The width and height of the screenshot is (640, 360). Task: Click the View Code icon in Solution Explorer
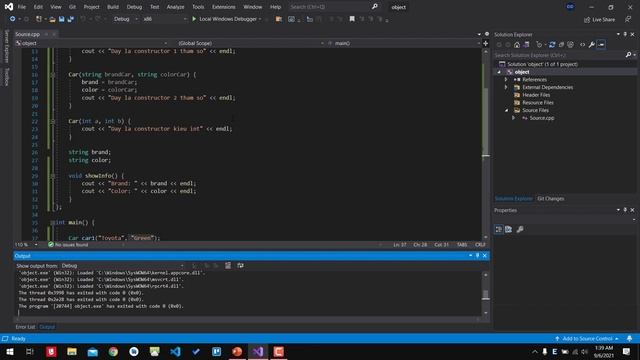click(582, 45)
